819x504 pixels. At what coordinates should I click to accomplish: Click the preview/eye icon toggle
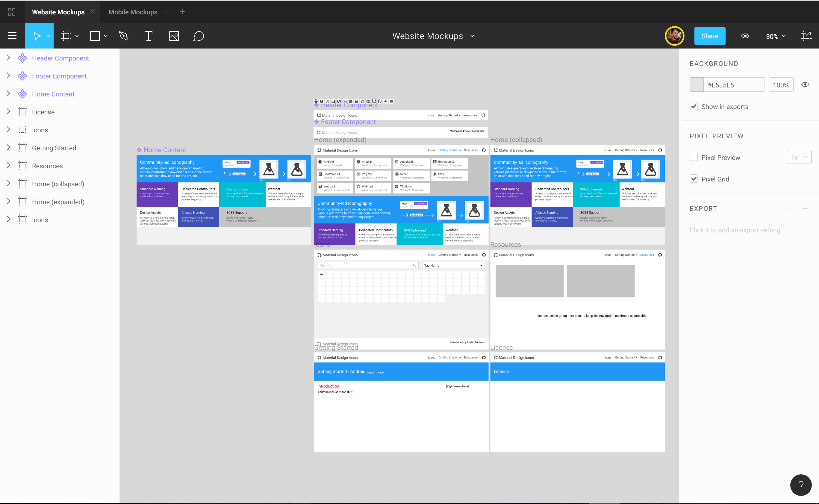point(746,36)
